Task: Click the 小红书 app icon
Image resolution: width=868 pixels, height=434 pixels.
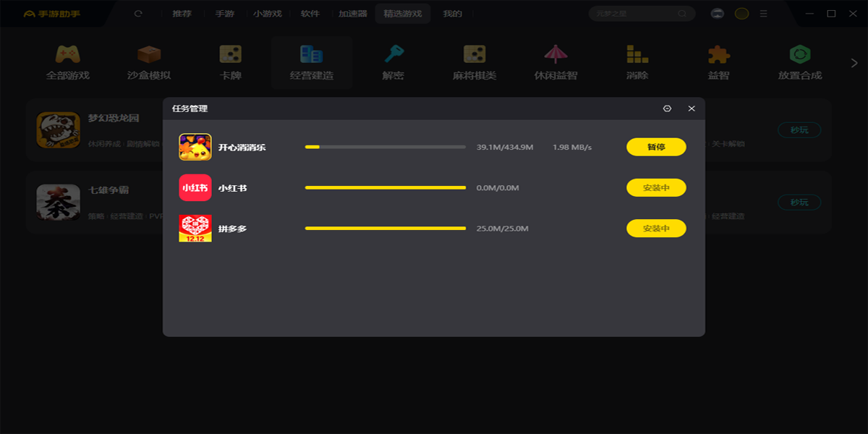Action: (195, 188)
